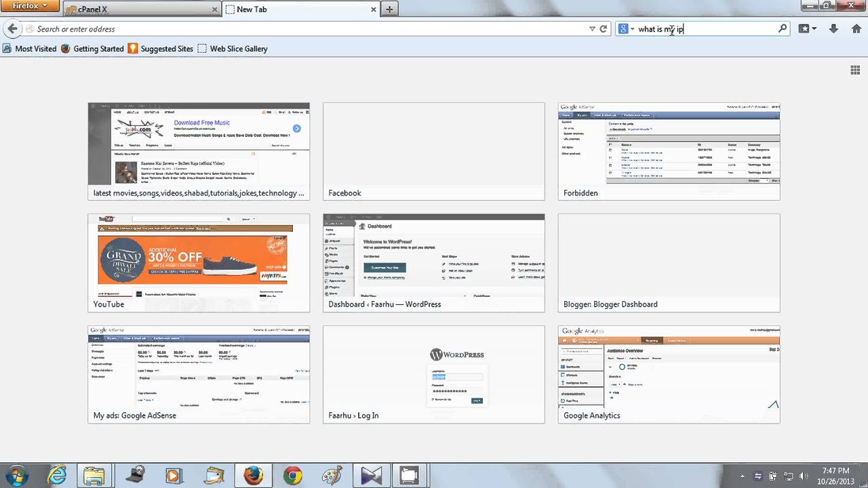Image resolution: width=868 pixels, height=488 pixels.
Task: Click the Windows Start orb
Action: coord(16,475)
